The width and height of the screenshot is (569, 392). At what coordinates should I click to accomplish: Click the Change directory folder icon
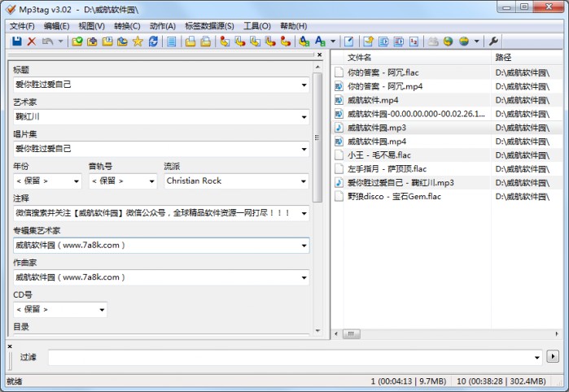point(77,41)
